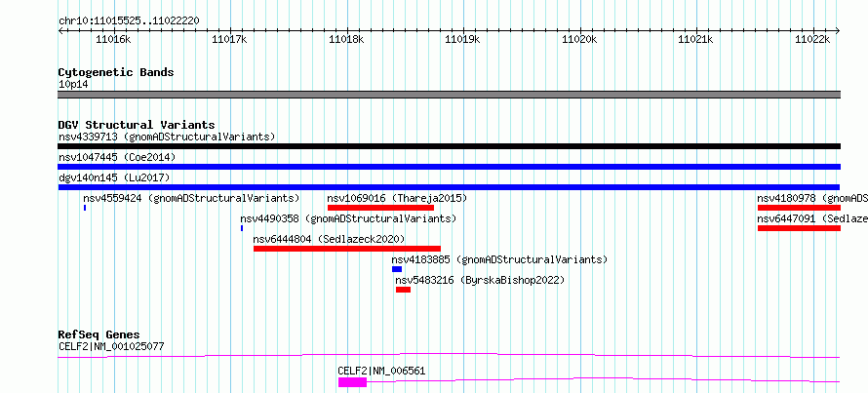The width and height of the screenshot is (868, 393).
Task: Select the red nsv6444804 variant bar
Action: click(x=347, y=249)
